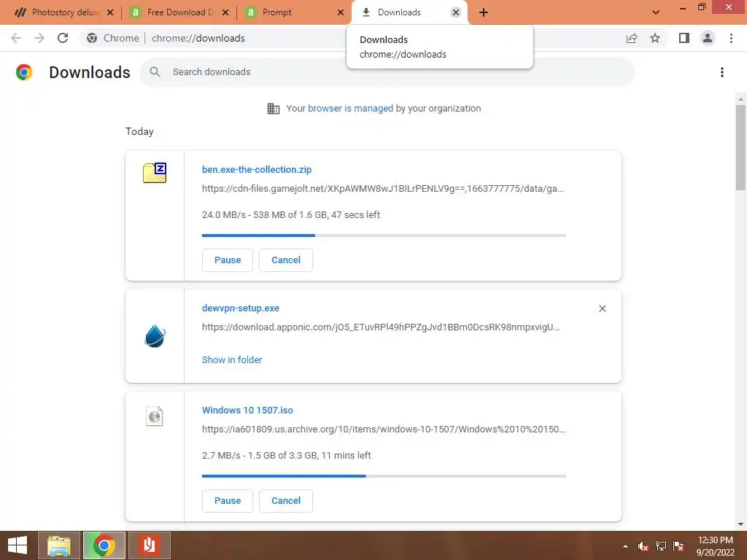Click the 'Today' date heading
747x560 pixels.
[139, 131]
